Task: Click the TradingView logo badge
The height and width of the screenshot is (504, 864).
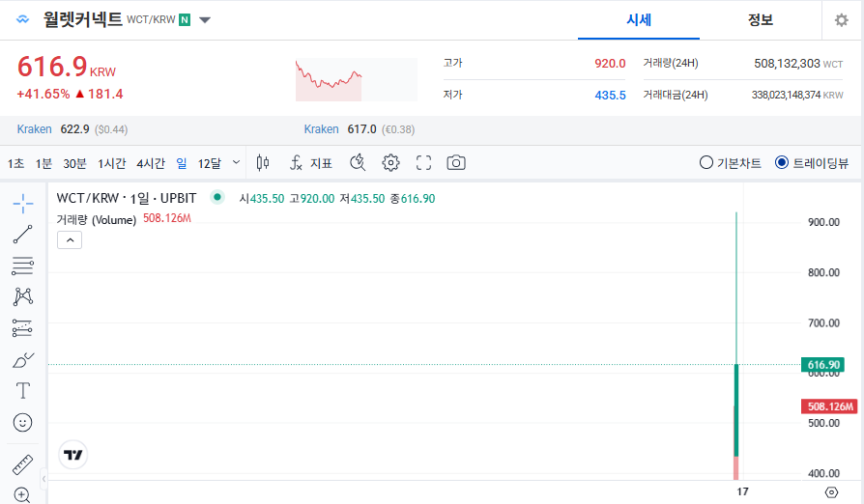Action: click(72, 455)
